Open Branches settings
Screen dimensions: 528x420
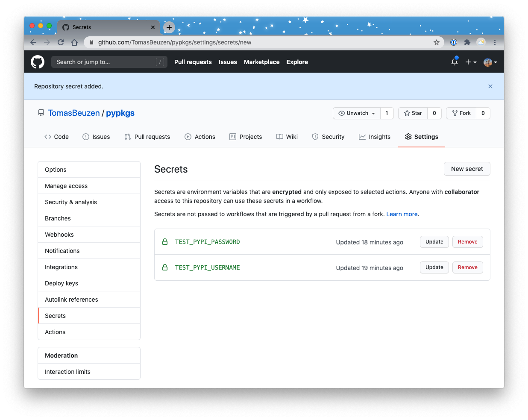pyautogui.click(x=89, y=218)
